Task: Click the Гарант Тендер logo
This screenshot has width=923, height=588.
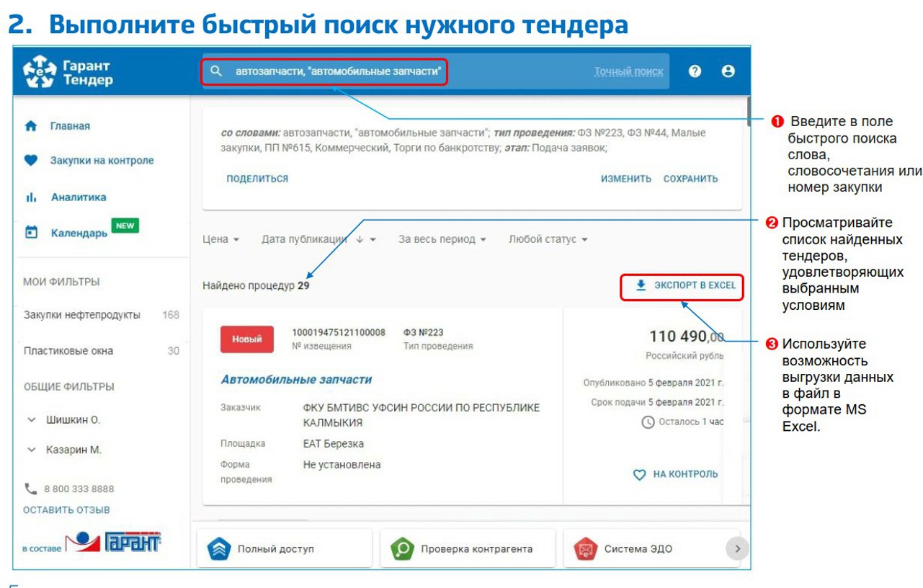Action: [x=68, y=73]
